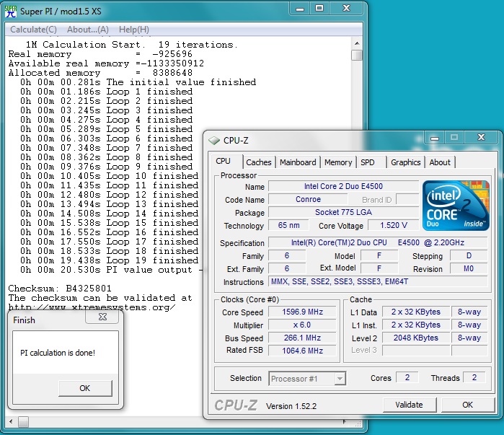The height and width of the screenshot is (435, 504).
Task: Click the Revision value 'M0'
Action: tap(469, 268)
